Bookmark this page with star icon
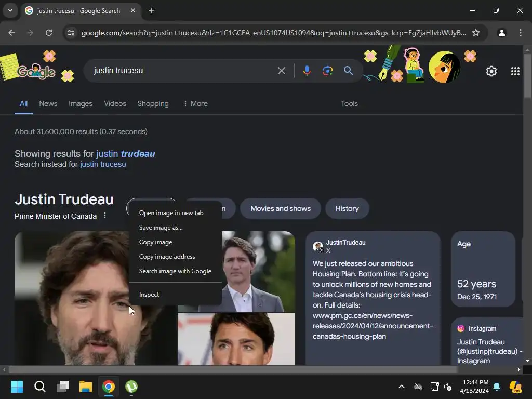 tap(476, 33)
